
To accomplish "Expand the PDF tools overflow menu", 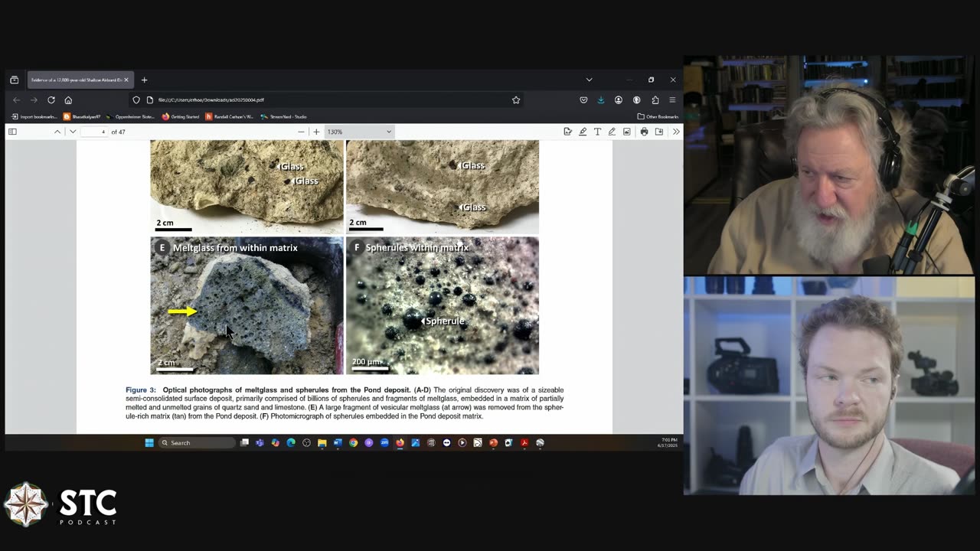I will point(675,132).
